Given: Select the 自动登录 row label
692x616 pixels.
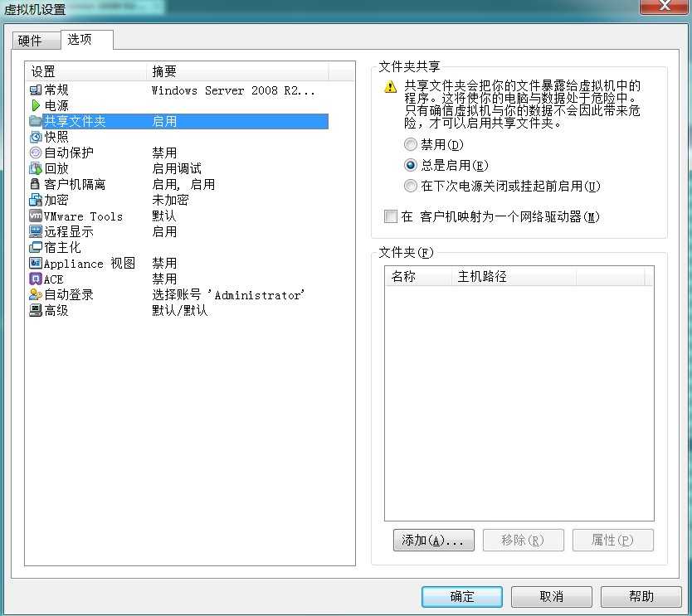Looking at the screenshot, I should coord(68,294).
